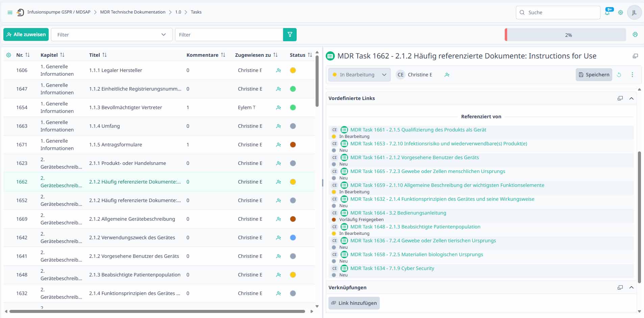Image resolution: width=644 pixels, height=318 pixels.
Task: Select row 1.1.5 Antragsformulare
Action: 159,145
